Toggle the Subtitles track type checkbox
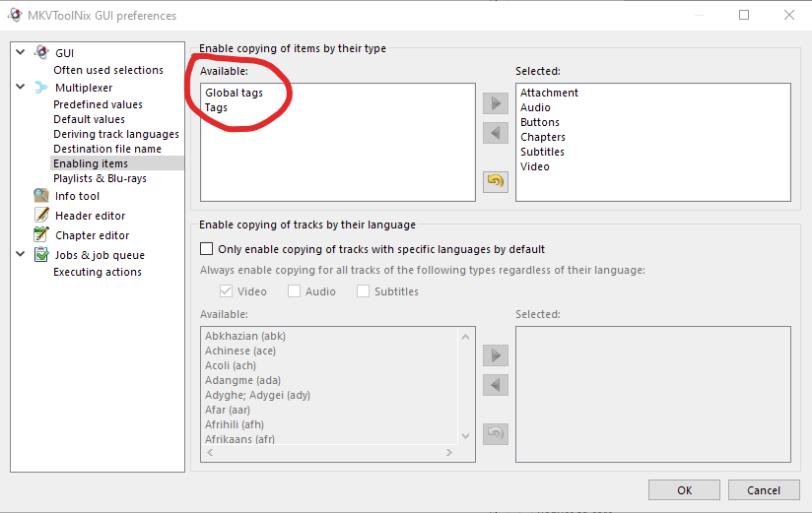Screen dimensions: 812x513 [x=363, y=290]
